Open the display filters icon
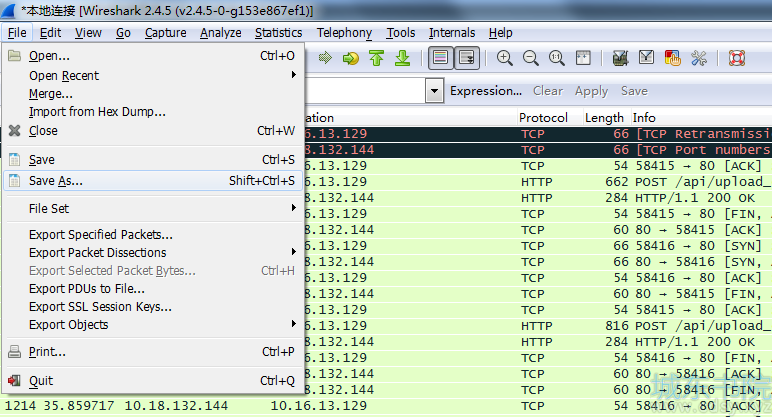772x417 pixels. click(x=646, y=58)
